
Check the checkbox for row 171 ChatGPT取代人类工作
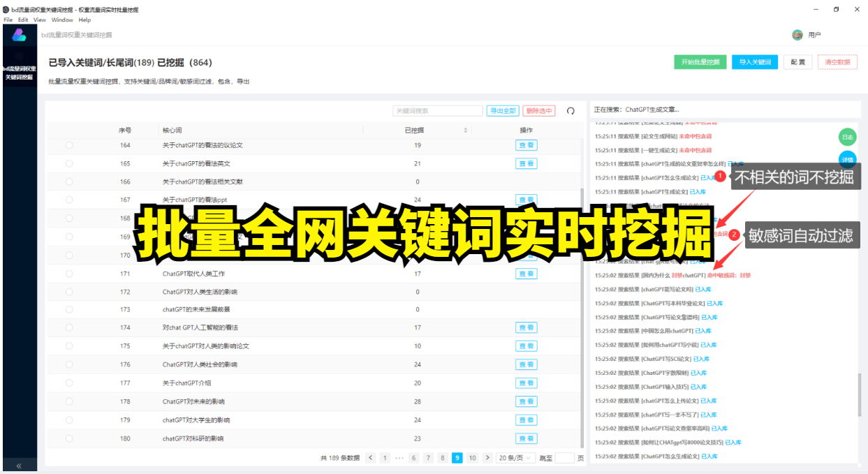[68, 273]
